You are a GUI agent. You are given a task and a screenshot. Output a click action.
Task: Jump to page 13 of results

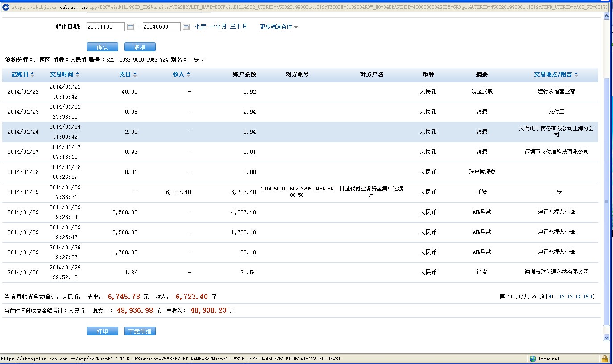point(570,297)
